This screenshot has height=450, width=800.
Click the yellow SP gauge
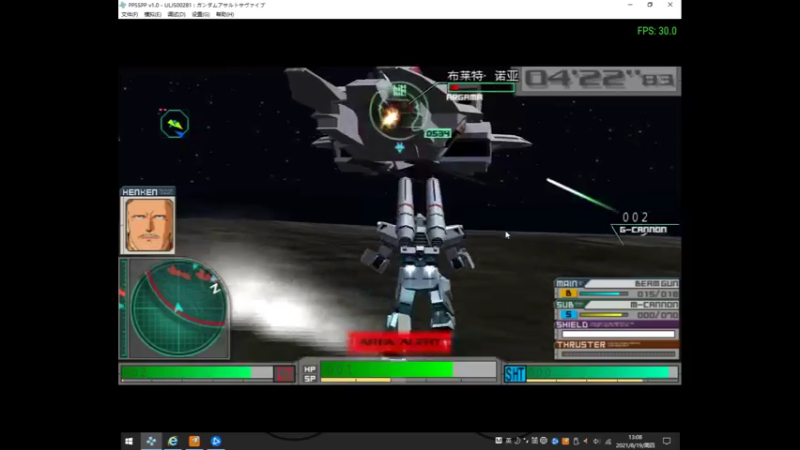[356, 380]
